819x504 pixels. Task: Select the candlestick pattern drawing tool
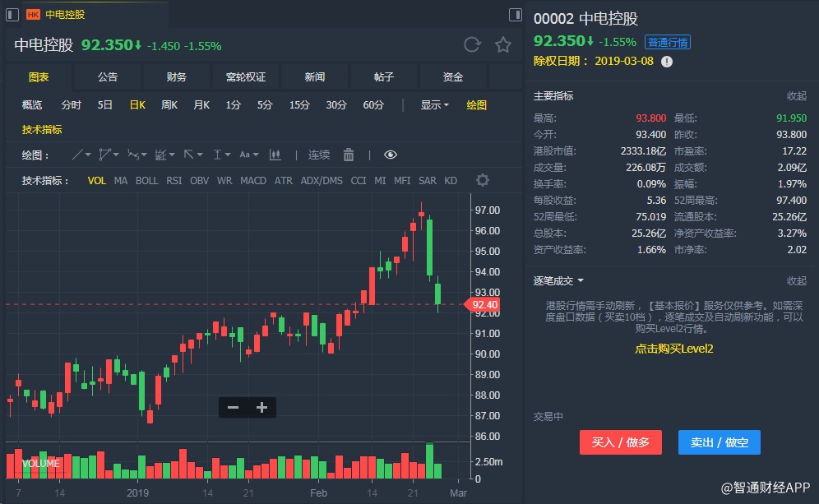(275, 155)
